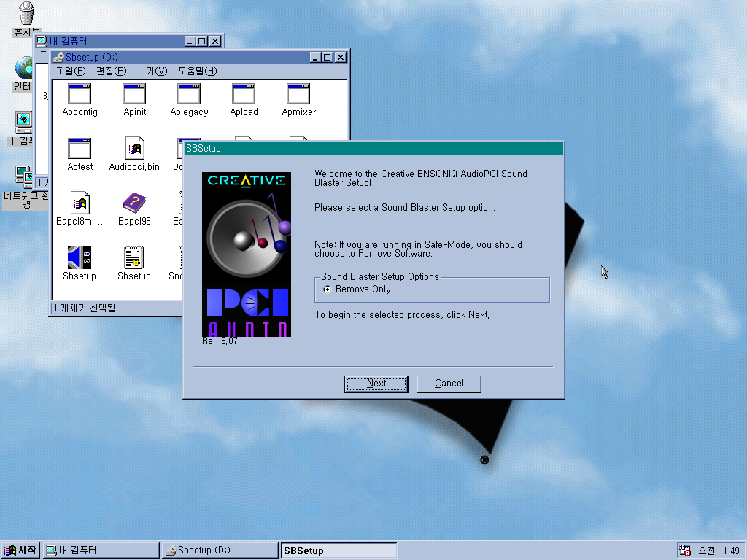Click the Creative PCI Audio logo image

click(x=247, y=254)
